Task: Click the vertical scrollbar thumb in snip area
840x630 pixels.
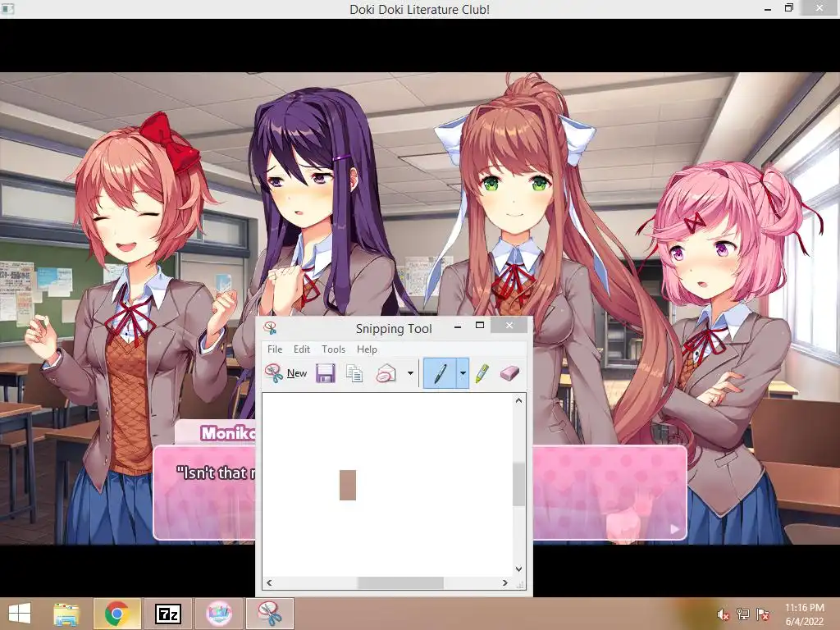Action: pos(518,484)
